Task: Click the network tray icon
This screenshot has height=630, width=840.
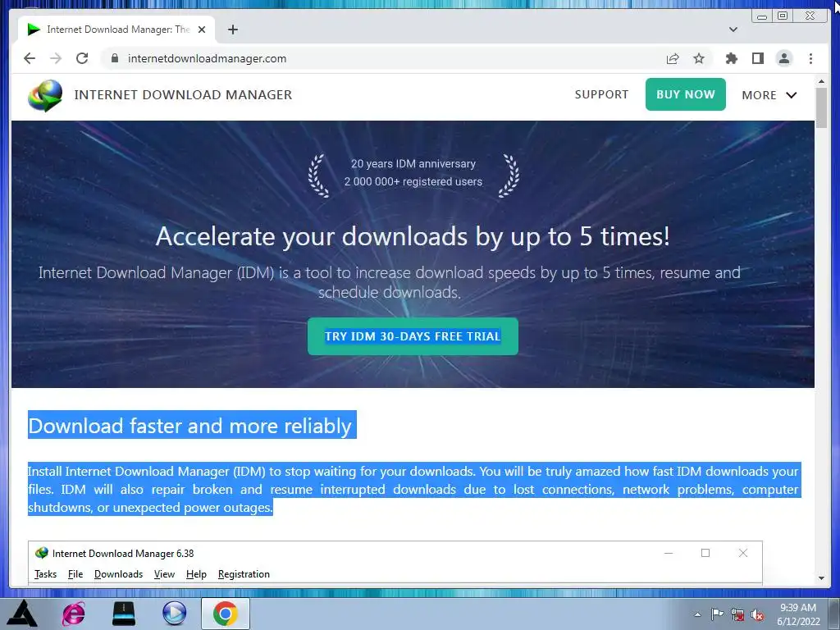Action: 737,614
